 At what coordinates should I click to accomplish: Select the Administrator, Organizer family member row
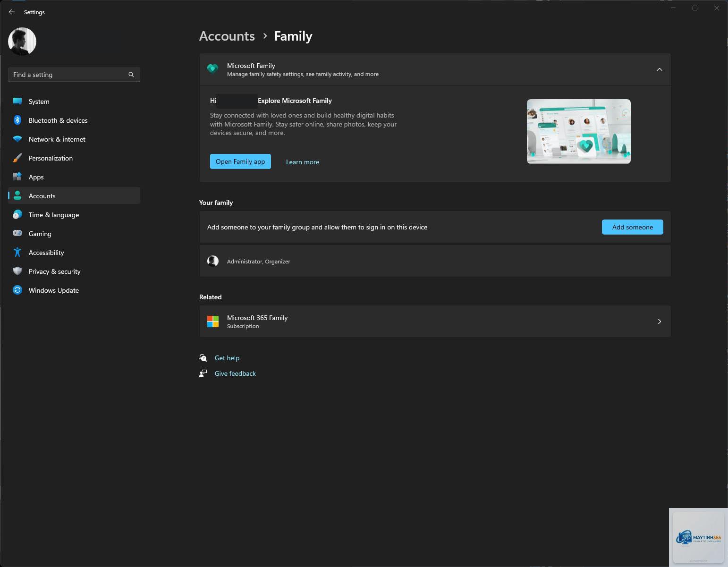point(435,261)
